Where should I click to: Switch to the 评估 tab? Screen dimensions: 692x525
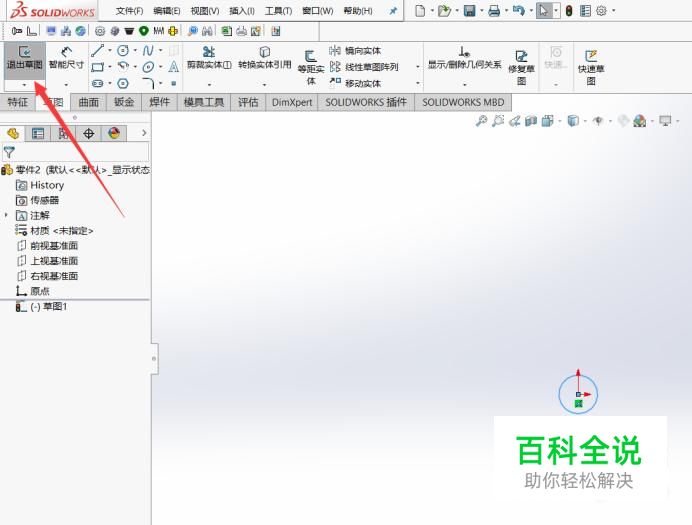coord(248,102)
